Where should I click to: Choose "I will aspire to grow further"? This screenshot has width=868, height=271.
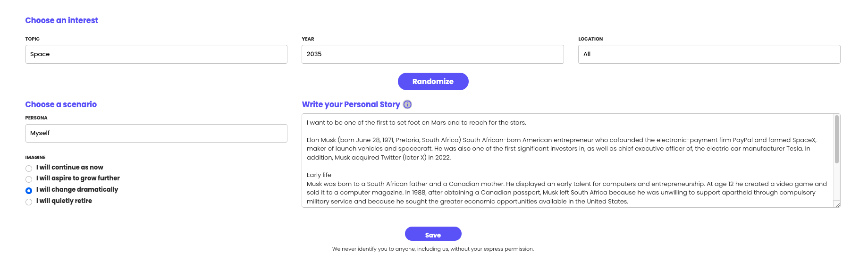pos(29,179)
